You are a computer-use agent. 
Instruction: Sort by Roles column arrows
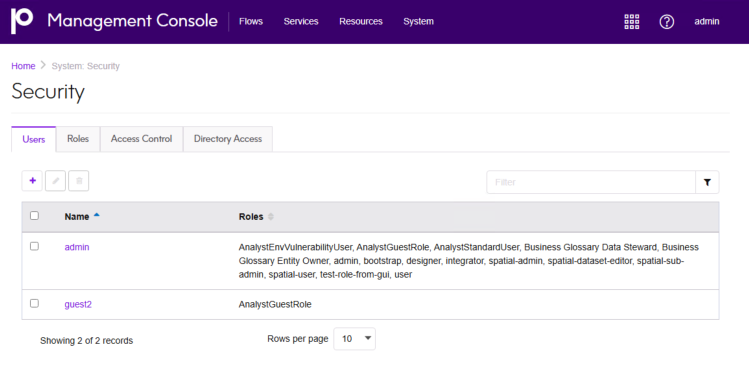tap(271, 217)
